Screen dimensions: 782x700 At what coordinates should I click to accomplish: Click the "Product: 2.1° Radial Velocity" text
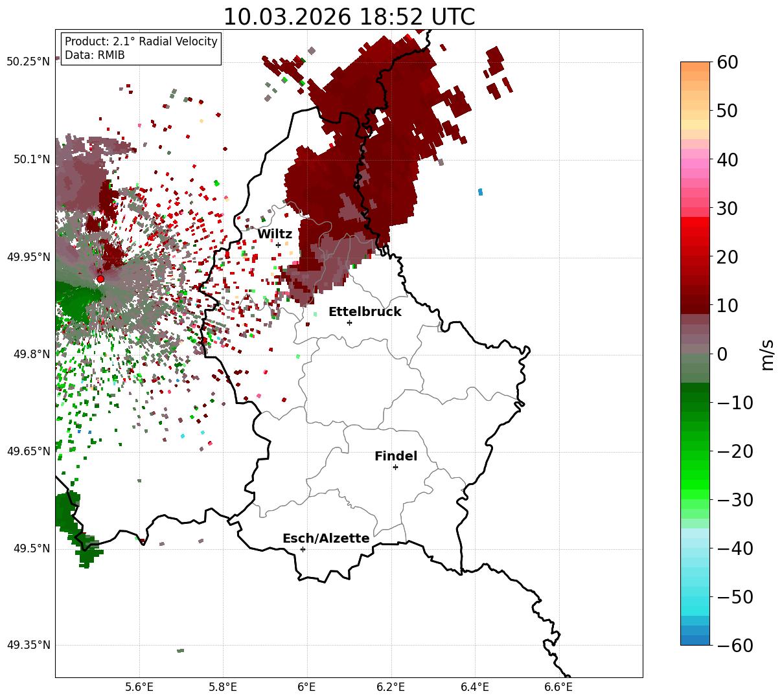click(141, 41)
